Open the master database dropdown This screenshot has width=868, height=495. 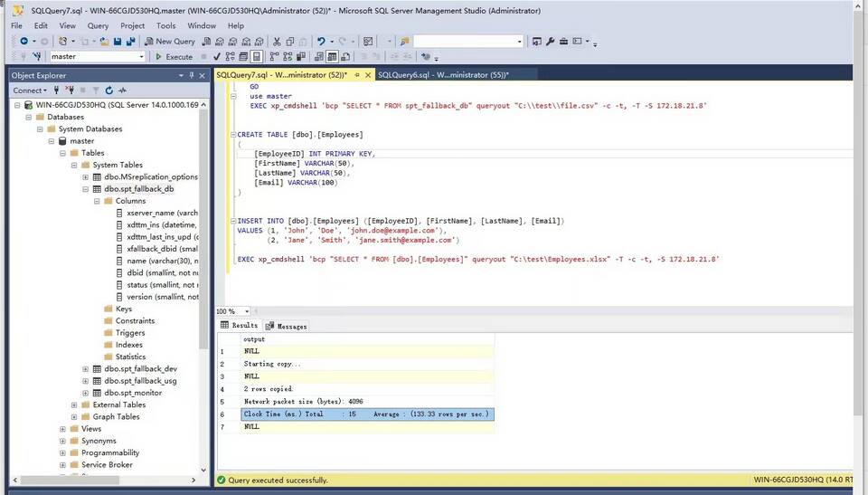141,57
